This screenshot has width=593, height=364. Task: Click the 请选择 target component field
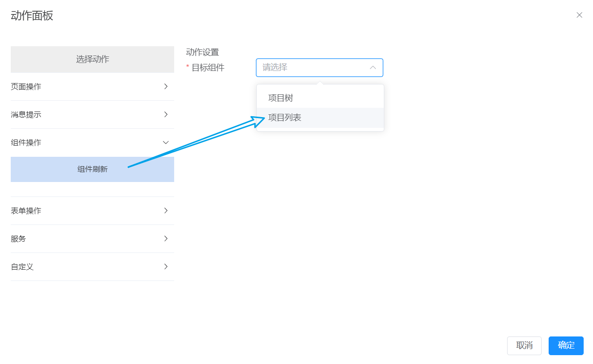(313, 68)
